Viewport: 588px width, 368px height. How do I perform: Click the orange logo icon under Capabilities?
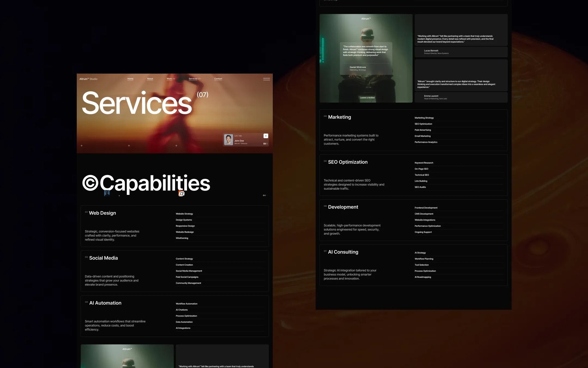pos(182,193)
